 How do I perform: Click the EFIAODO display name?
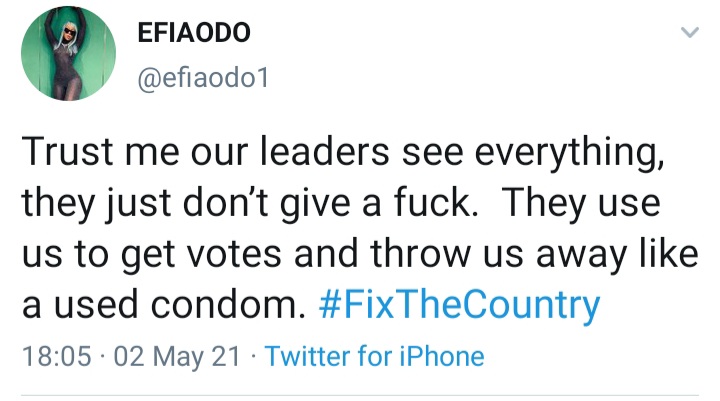click(x=194, y=33)
